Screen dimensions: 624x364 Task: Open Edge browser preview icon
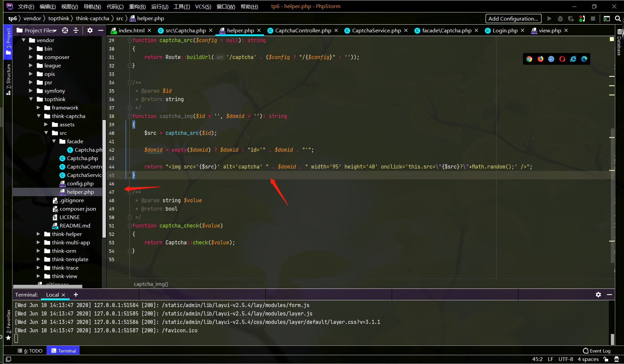coord(584,59)
